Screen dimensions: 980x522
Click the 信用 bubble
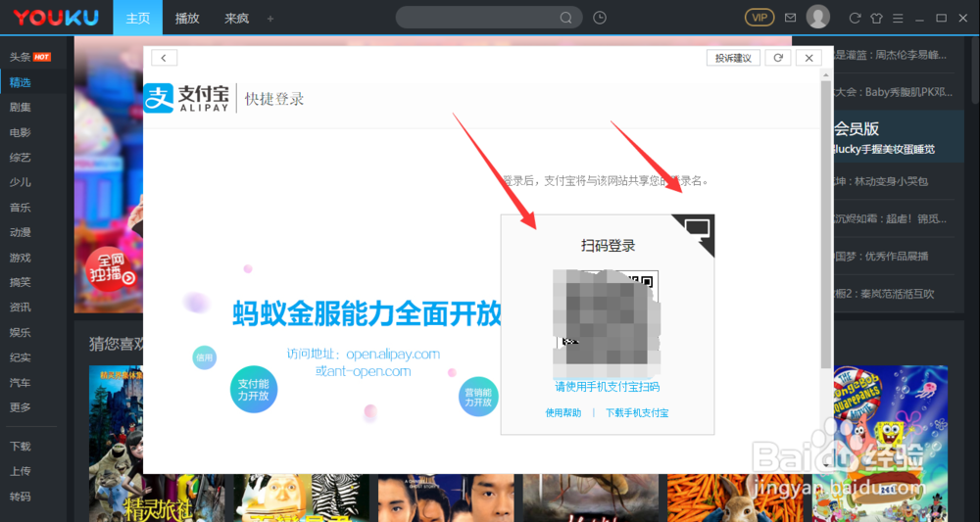coord(205,357)
